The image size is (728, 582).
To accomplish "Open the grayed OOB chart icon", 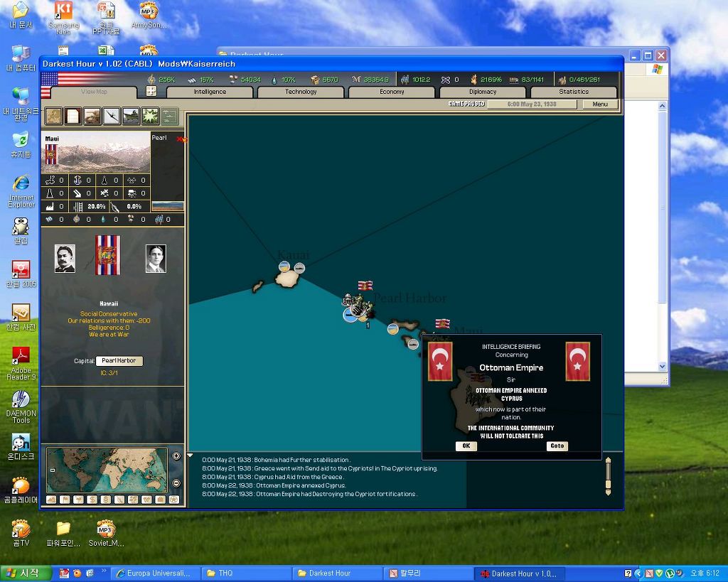I will pyautogui.click(x=169, y=116).
